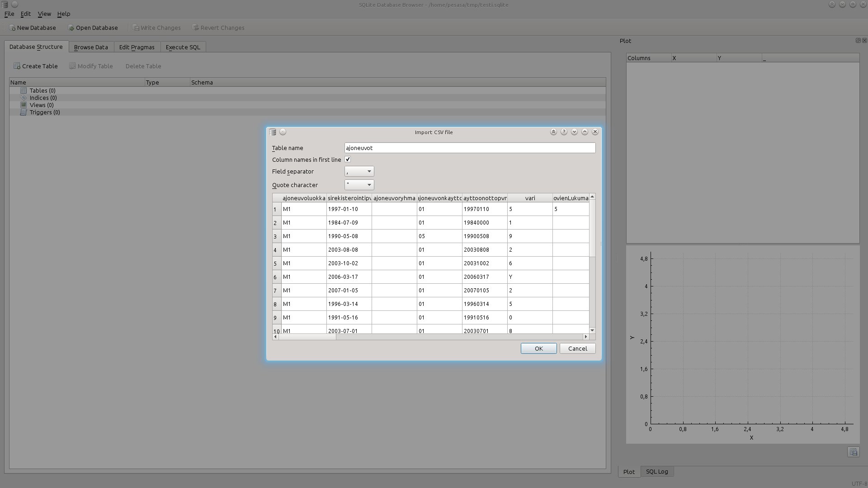The image size is (868, 488).
Task: Click the Name column header in the structure list
Action: click(77, 82)
